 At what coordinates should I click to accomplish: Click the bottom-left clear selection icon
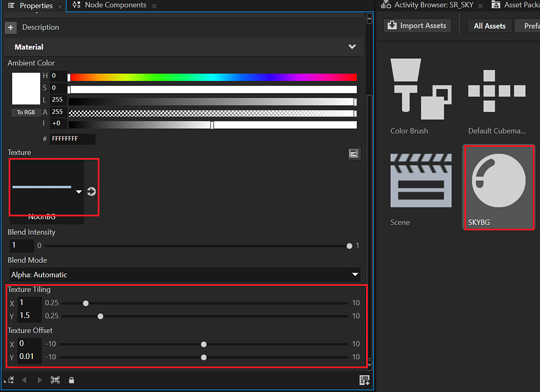pyautogui.click(x=9, y=380)
